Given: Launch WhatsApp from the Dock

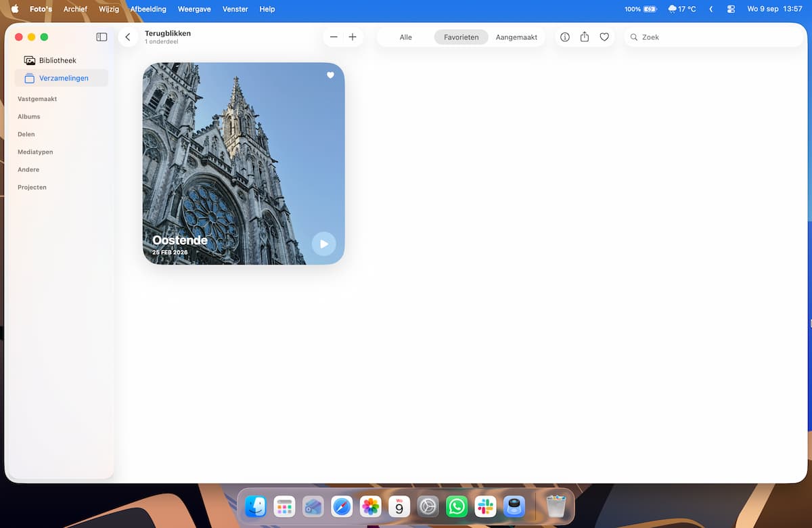Looking at the screenshot, I should click(457, 506).
